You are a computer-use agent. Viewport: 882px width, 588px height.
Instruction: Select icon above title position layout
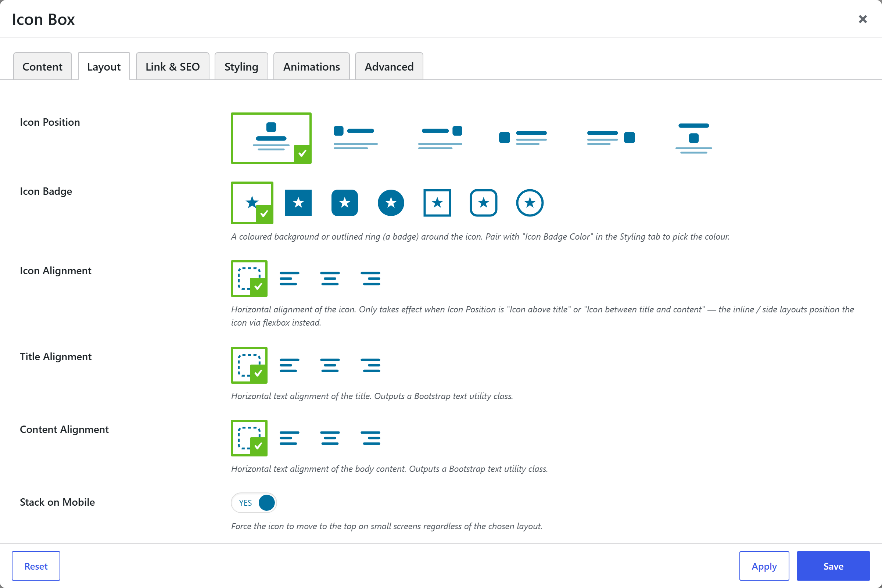point(271,138)
